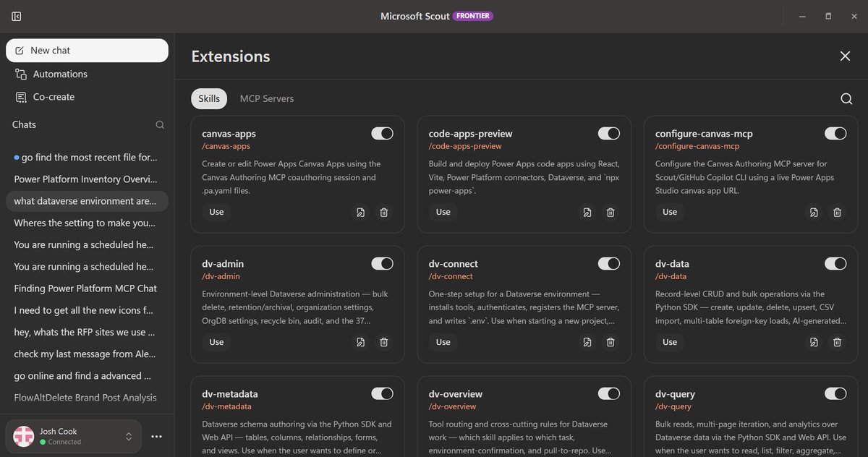This screenshot has height=457, width=868.
Task: Open chat "go find the most recent file for..."
Action: (x=87, y=157)
